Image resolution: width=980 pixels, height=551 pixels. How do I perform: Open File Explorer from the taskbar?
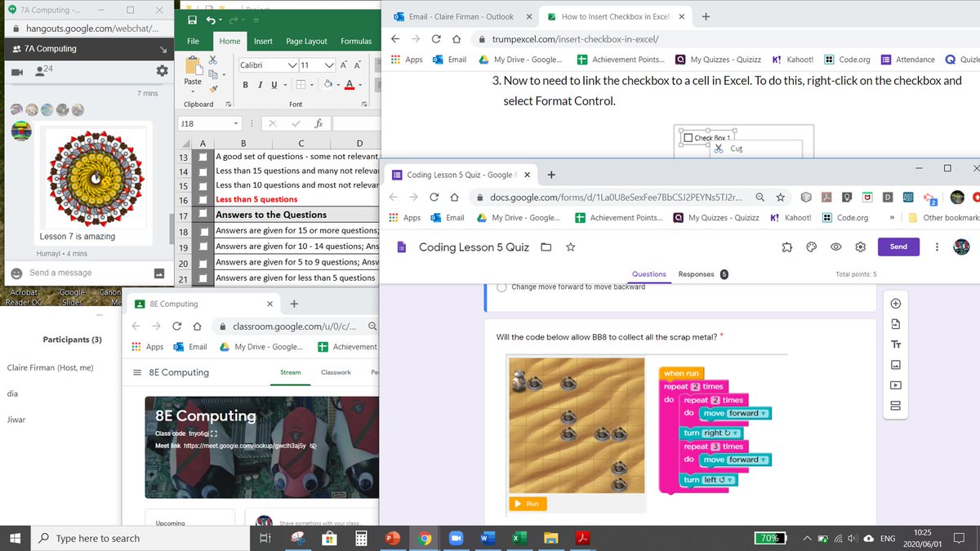point(550,538)
